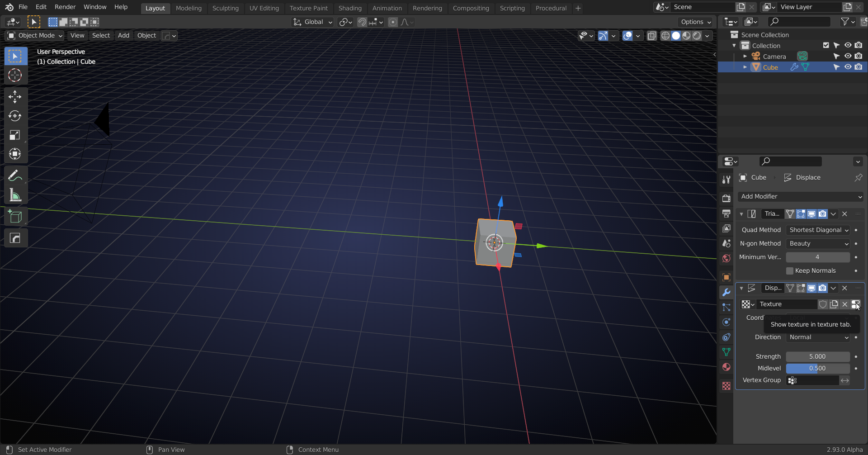This screenshot has height=455, width=868.
Task: Activate the Rotate tool
Action: (15, 116)
